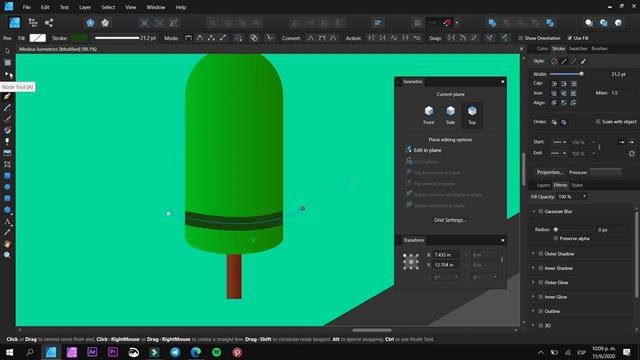Toggle Edit in plane option
This screenshot has height=360, width=640.
click(423, 150)
